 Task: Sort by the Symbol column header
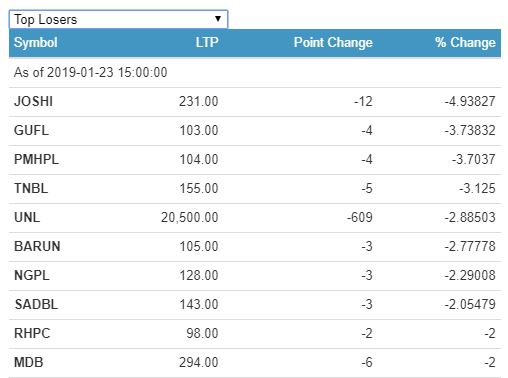pyautogui.click(x=36, y=43)
